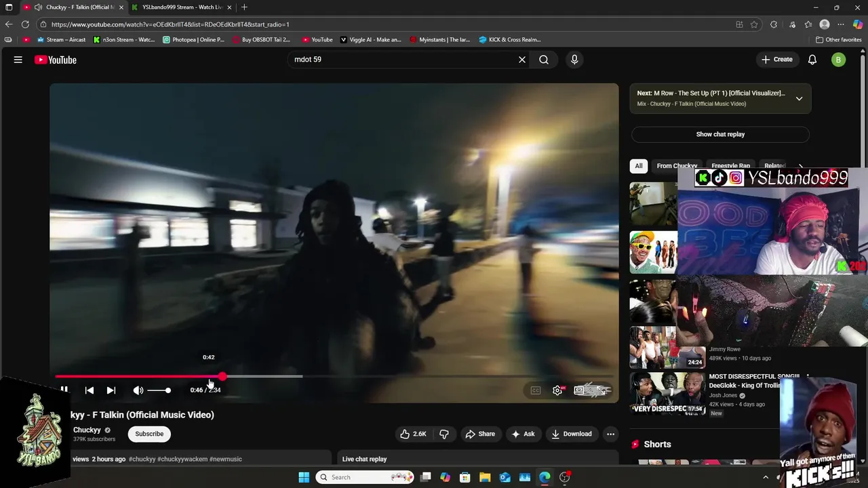Ask about this video
This screenshot has width=868, height=488.
[523, 434]
